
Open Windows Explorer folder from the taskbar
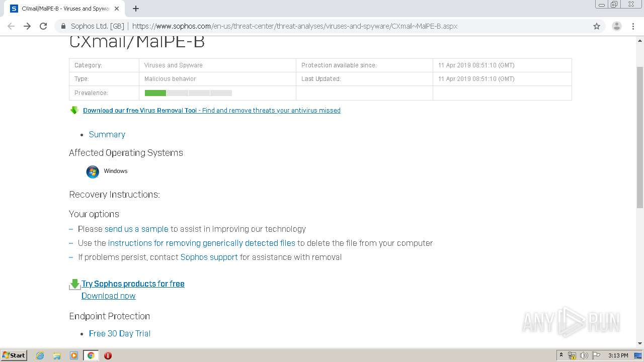coord(57,355)
